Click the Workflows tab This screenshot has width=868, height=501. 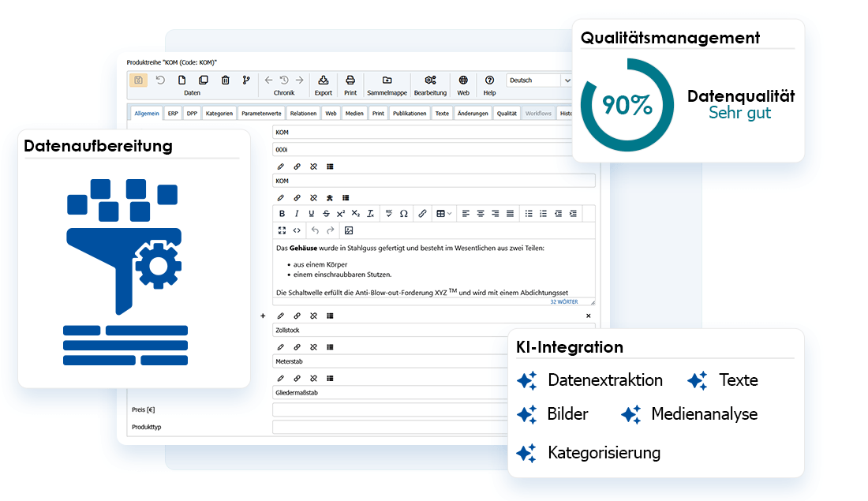(538, 114)
